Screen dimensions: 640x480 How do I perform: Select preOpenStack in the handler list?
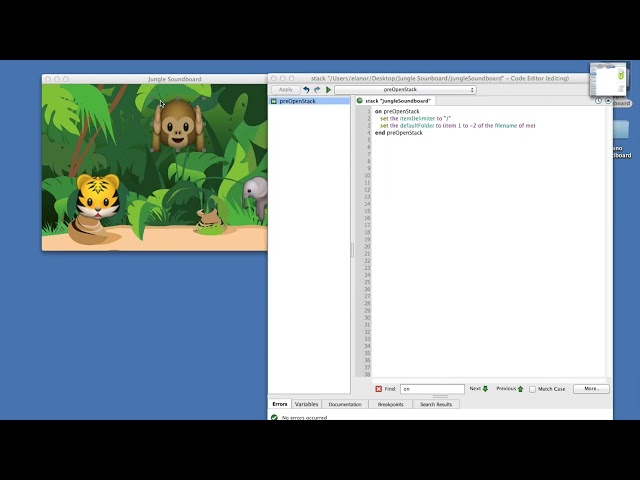point(309,101)
